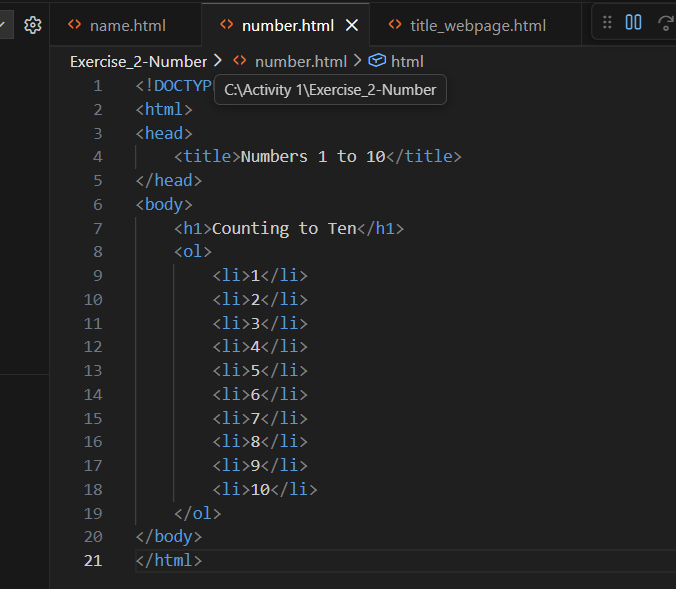Image resolution: width=676 pixels, height=589 pixels.
Task: Click the "Counting to Ten" heading text
Action: point(283,228)
